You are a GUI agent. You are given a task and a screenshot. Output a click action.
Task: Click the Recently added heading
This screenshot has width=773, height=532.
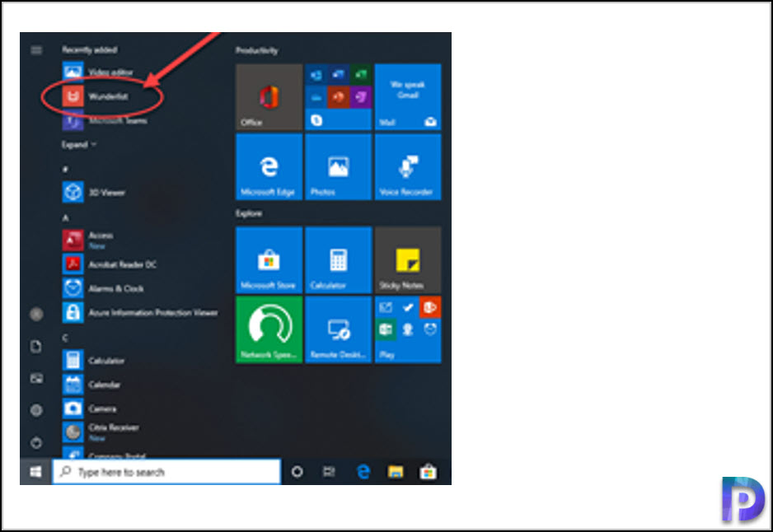point(90,49)
